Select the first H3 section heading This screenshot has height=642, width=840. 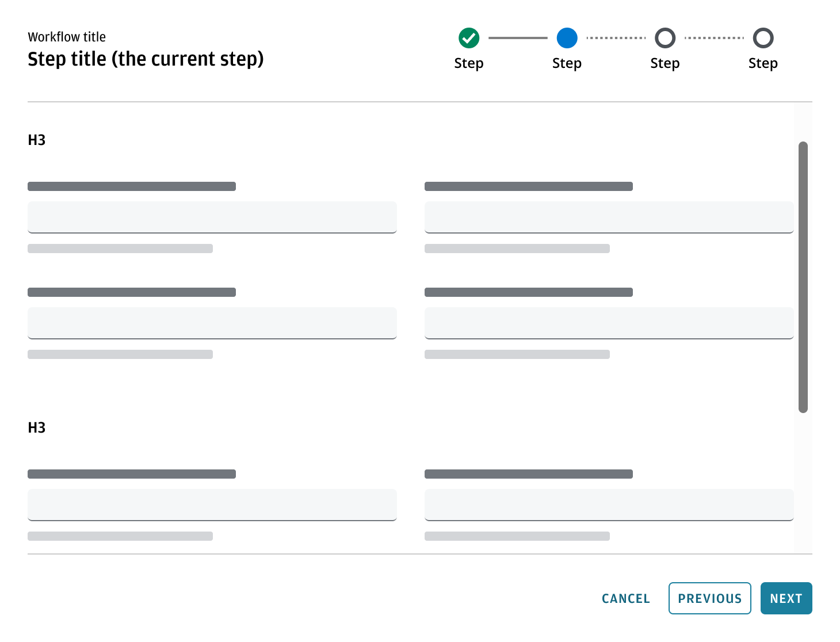[x=37, y=139]
